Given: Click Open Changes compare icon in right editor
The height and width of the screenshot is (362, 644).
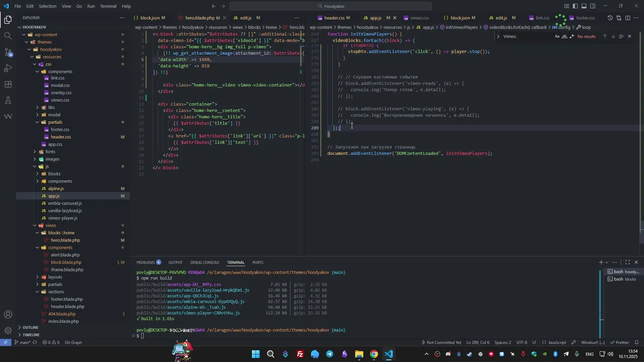Looking at the screenshot, I should coord(619,18).
